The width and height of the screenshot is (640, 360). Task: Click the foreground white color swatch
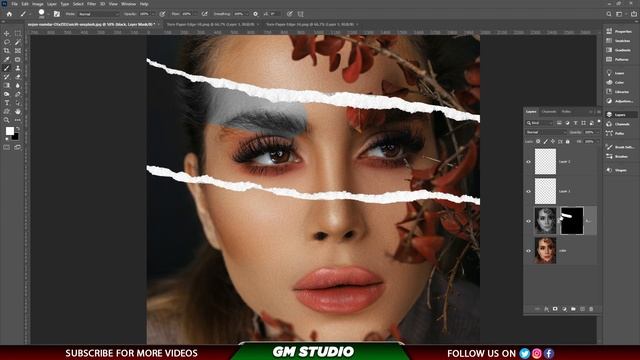click(9, 131)
